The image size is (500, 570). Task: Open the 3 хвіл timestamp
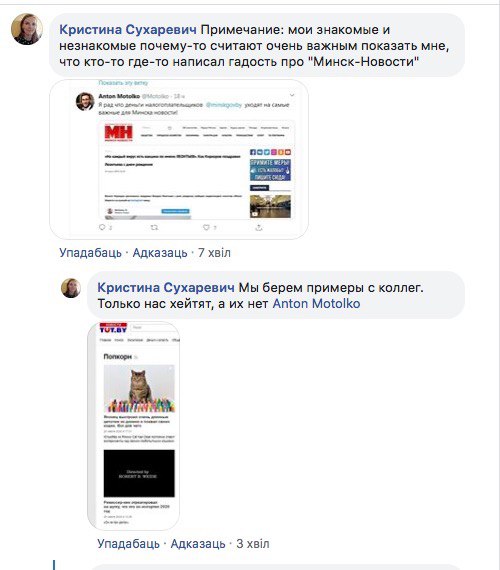pyautogui.click(x=253, y=544)
